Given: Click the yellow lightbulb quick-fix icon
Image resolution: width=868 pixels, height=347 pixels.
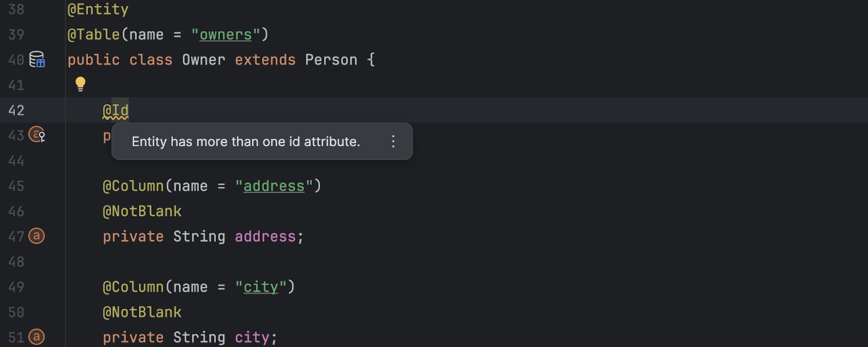Looking at the screenshot, I should coord(80,84).
